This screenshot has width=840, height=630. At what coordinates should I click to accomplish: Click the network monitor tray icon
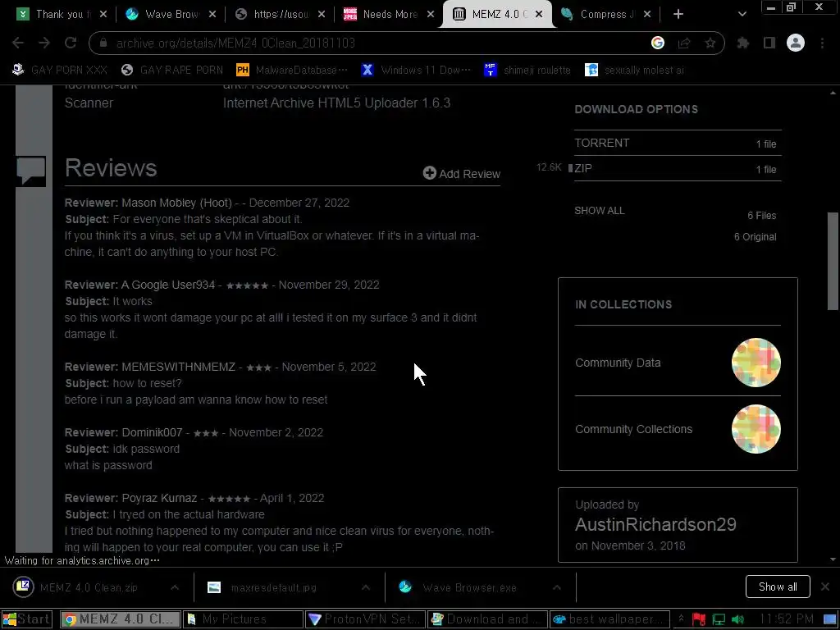click(x=719, y=620)
